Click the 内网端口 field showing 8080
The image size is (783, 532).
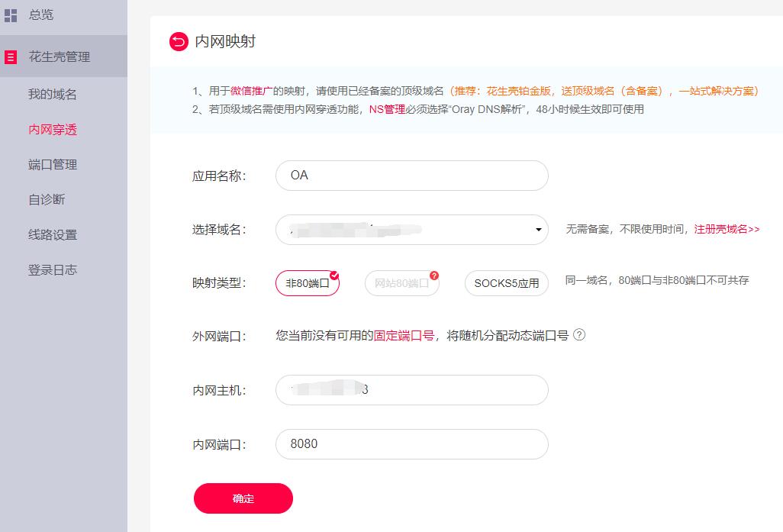point(411,444)
